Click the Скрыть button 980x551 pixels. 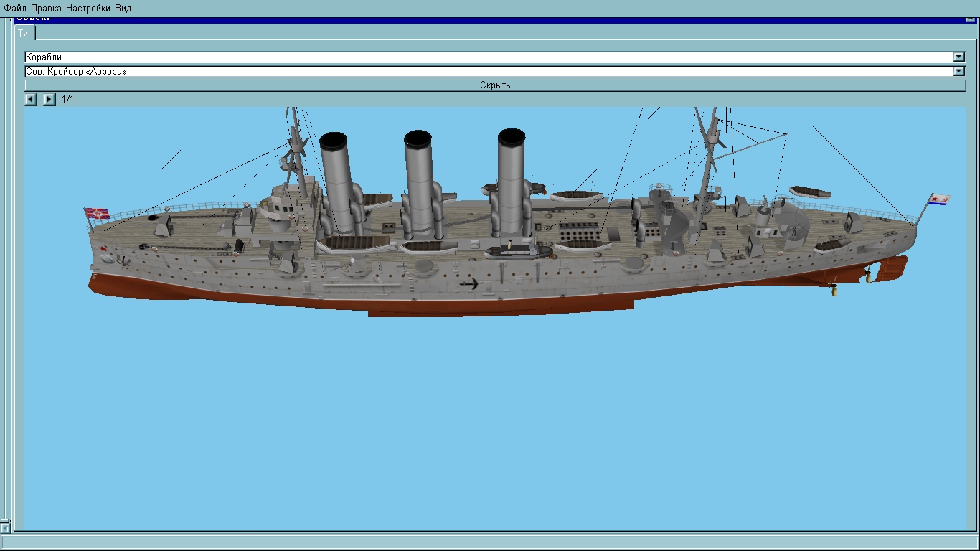click(495, 85)
